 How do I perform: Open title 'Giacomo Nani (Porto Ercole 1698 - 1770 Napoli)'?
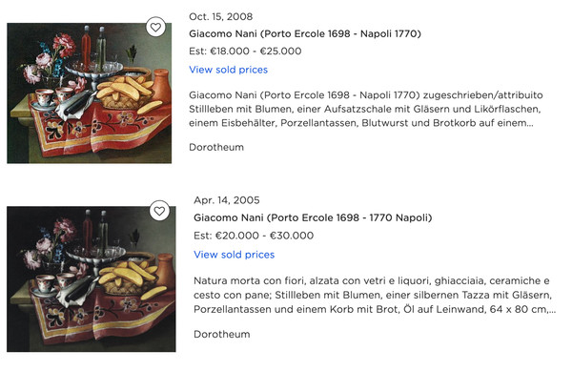[x=313, y=217]
